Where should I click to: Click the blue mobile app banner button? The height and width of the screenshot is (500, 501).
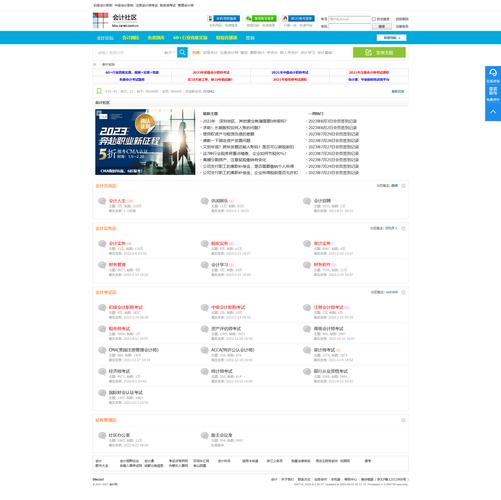(226, 19)
